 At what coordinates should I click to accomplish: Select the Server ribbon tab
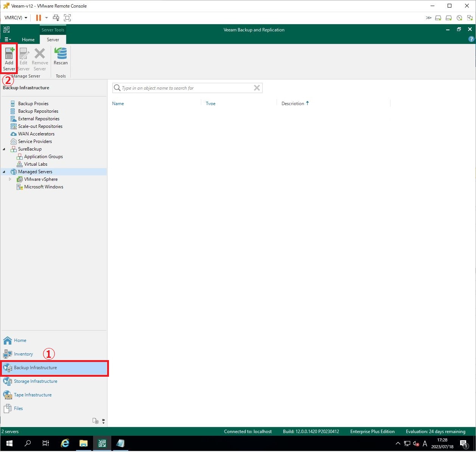click(53, 39)
